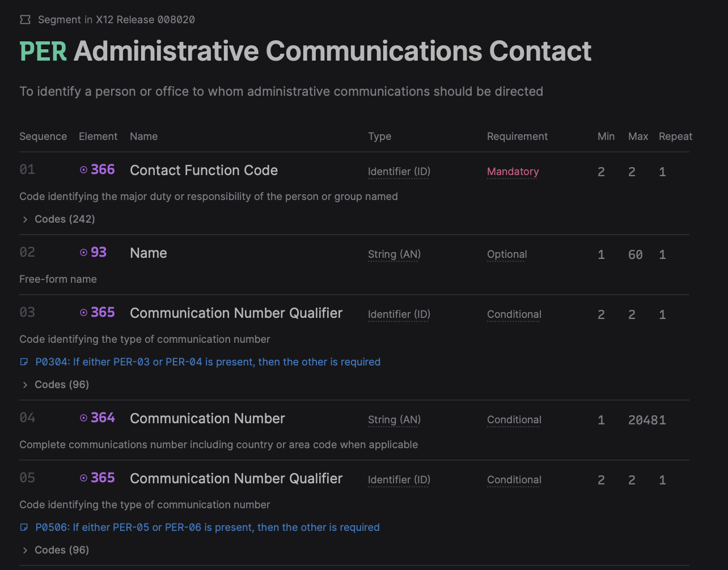Click the circle icon next to element 366

[x=84, y=169]
